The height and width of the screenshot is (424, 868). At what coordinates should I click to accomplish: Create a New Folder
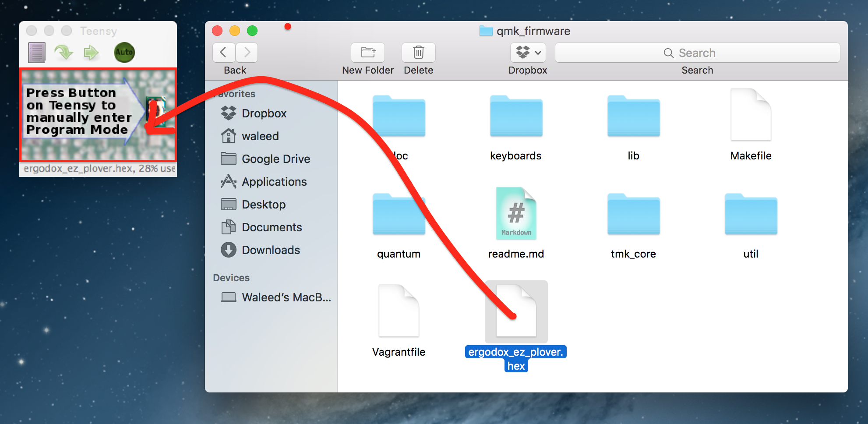pos(368,53)
